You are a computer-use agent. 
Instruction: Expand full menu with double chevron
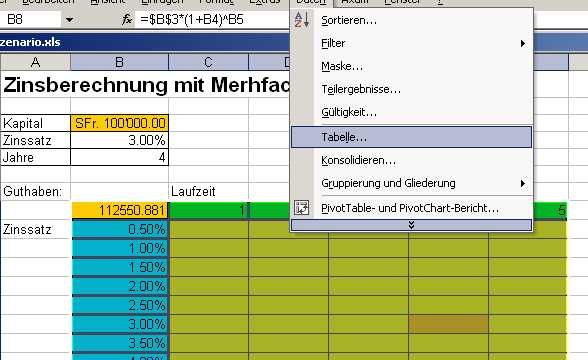[411, 225]
